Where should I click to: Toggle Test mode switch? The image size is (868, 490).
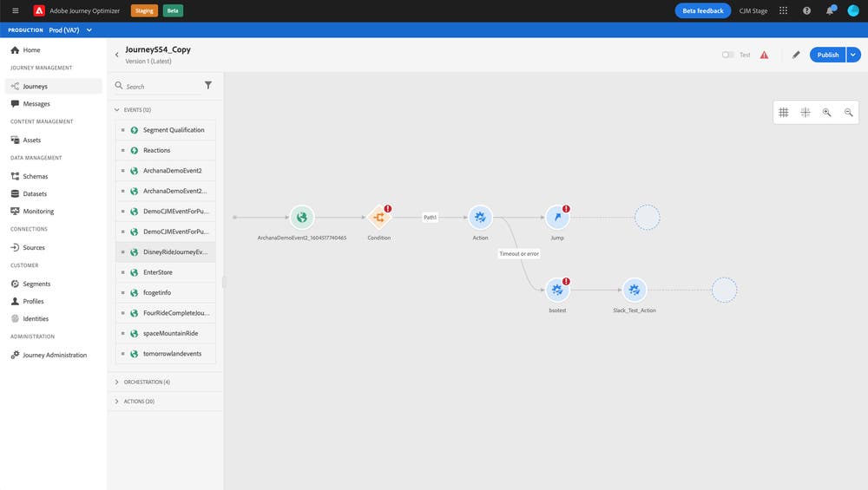728,55
